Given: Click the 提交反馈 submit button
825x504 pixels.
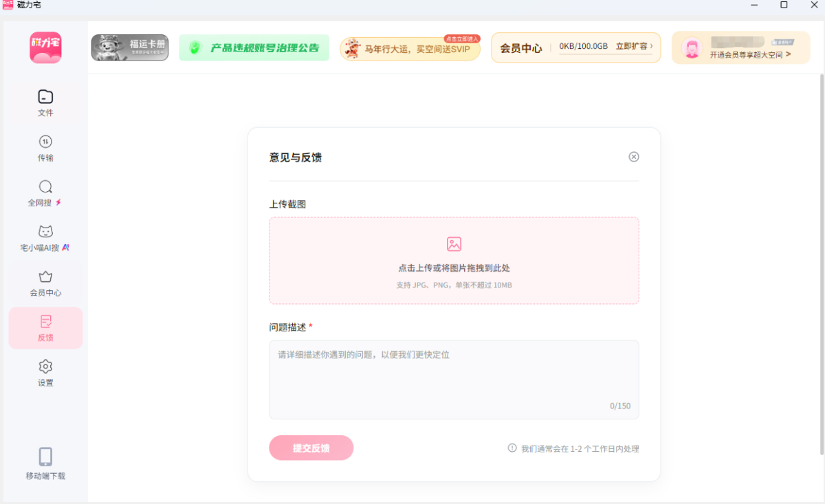Looking at the screenshot, I should tap(311, 448).
